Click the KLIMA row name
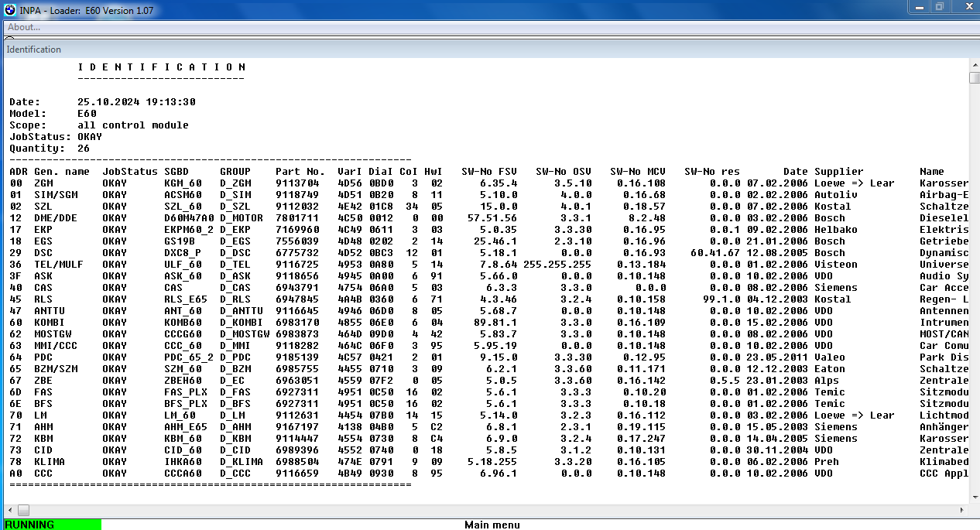The width and height of the screenshot is (980, 530). click(x=50, y=461)
